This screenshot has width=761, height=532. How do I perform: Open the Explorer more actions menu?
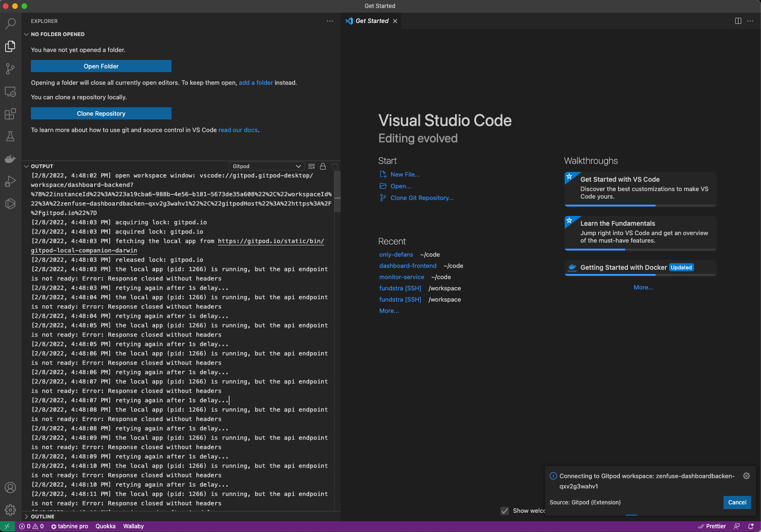click(330, 21)
